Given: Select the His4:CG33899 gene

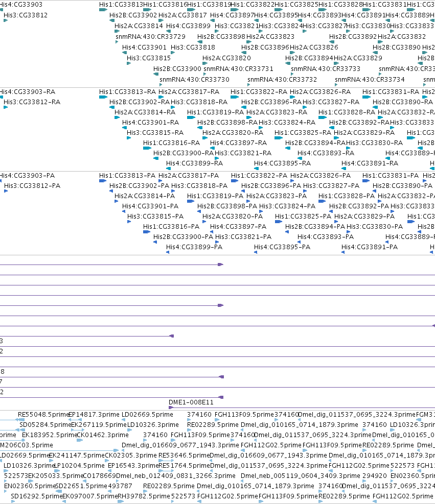Looking at the screenshot, I should [x=188, y=26].
